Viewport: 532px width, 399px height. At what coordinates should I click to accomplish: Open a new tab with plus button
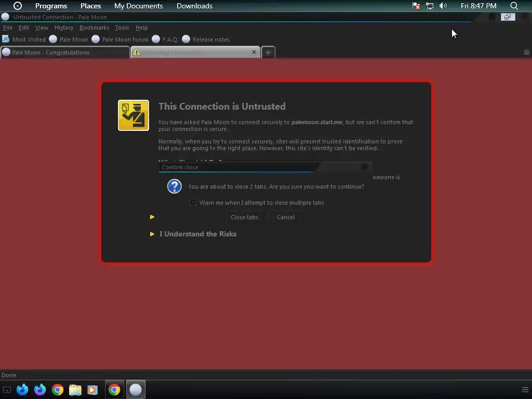268,52
